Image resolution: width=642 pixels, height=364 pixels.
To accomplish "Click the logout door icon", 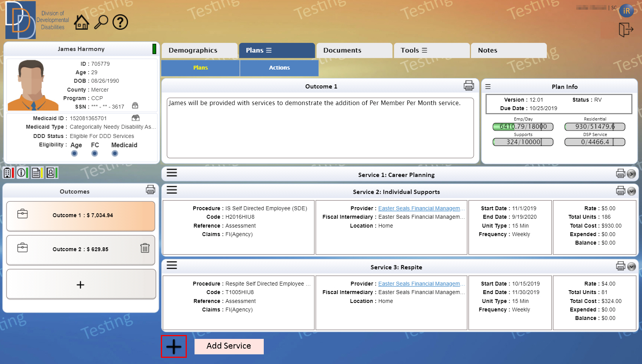I will [x=626, y=29].
